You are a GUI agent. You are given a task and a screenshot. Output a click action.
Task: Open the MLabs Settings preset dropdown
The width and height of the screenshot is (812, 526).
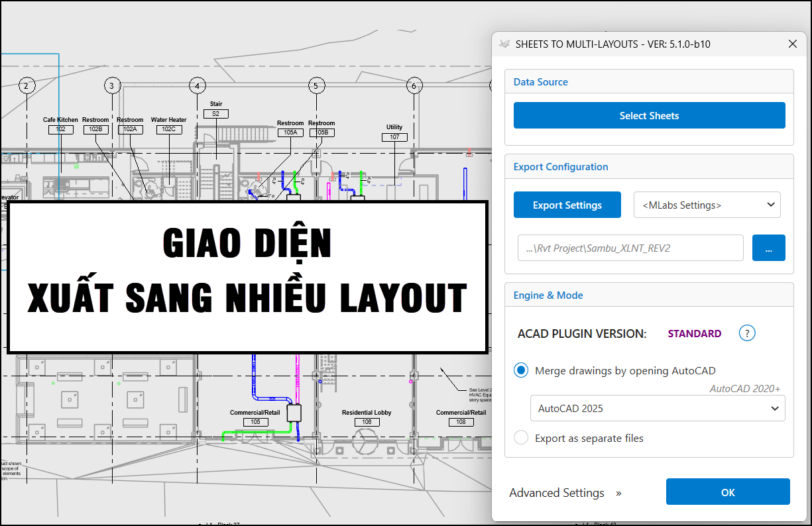pos(707,205)
